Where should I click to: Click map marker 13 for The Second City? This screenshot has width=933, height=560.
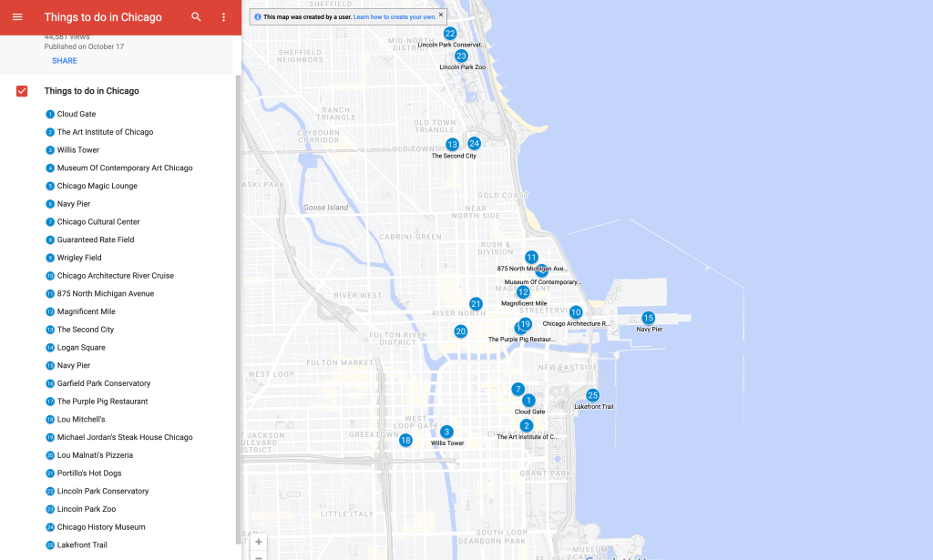click(x=452, y=145)
